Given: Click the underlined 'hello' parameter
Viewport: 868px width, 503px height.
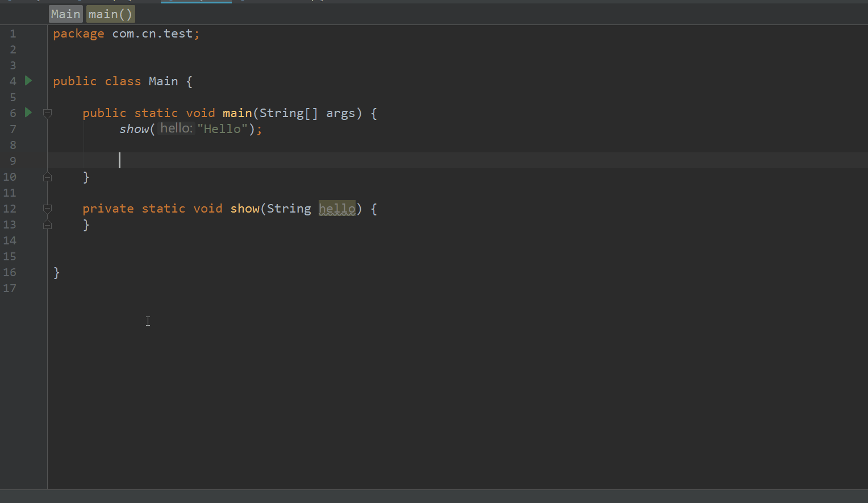Looking at the screenshot, I should [x=337, y=209].
